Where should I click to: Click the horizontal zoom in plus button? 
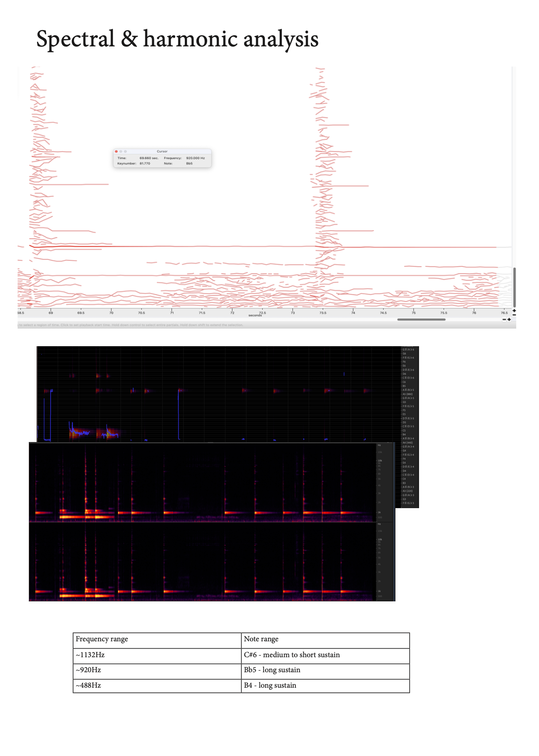click(509, 319)
